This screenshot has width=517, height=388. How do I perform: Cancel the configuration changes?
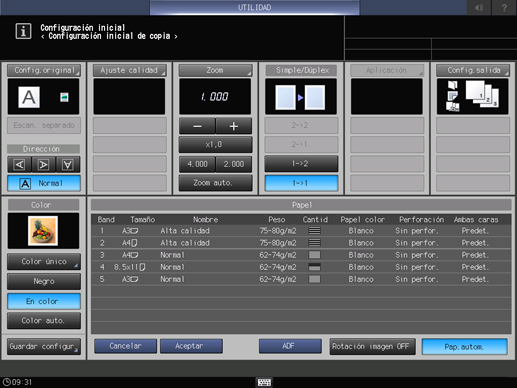[x=125, y=346]
